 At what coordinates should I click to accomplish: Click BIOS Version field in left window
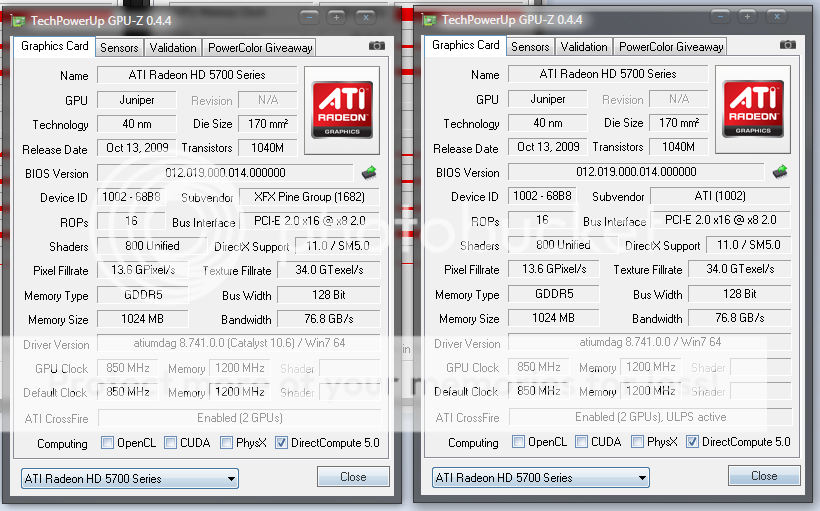click(225, 173)
